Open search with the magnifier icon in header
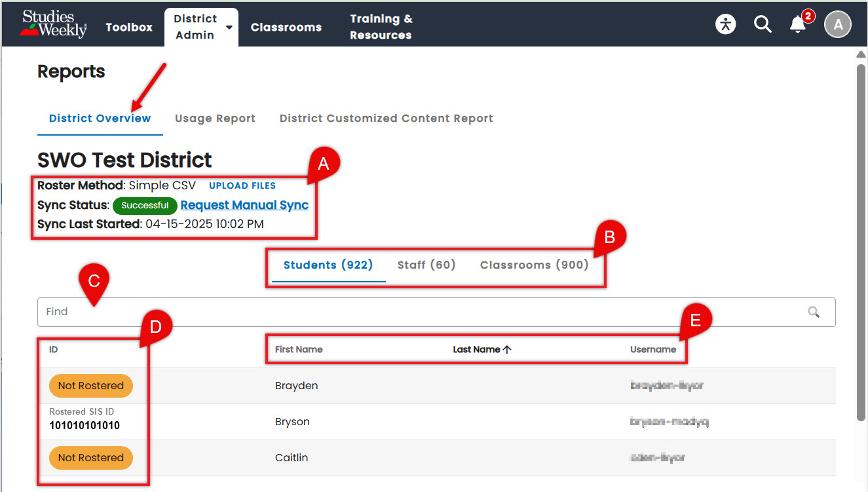The height and width of the screenshot is (492, 868). (763, 24)
